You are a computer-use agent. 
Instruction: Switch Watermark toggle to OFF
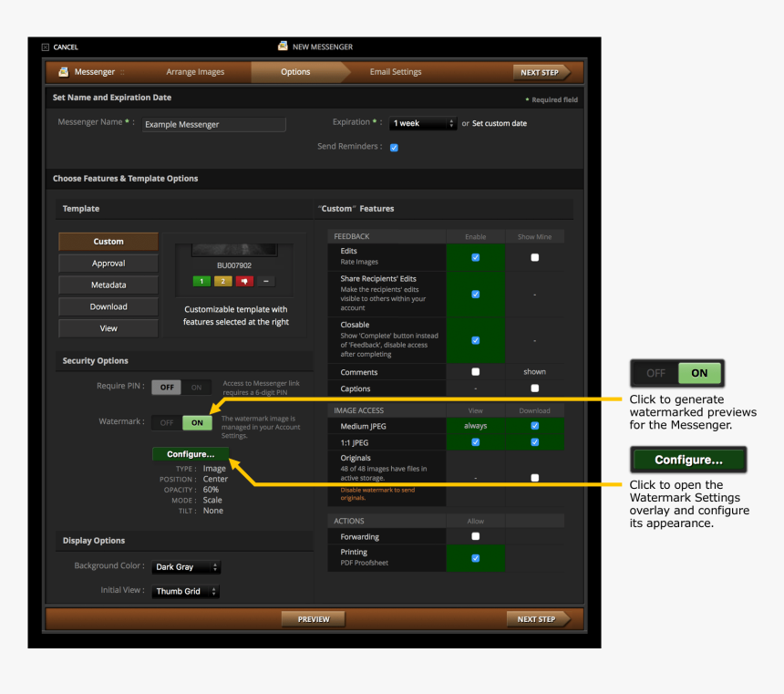[x=167, y=423]
